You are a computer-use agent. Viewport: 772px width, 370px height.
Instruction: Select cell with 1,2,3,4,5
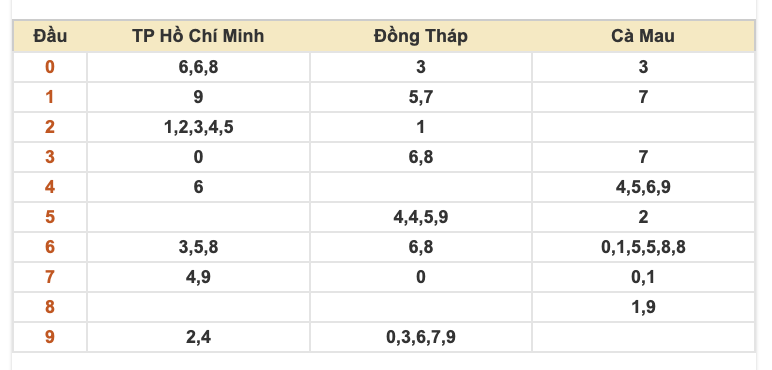(x=198, y=127)
